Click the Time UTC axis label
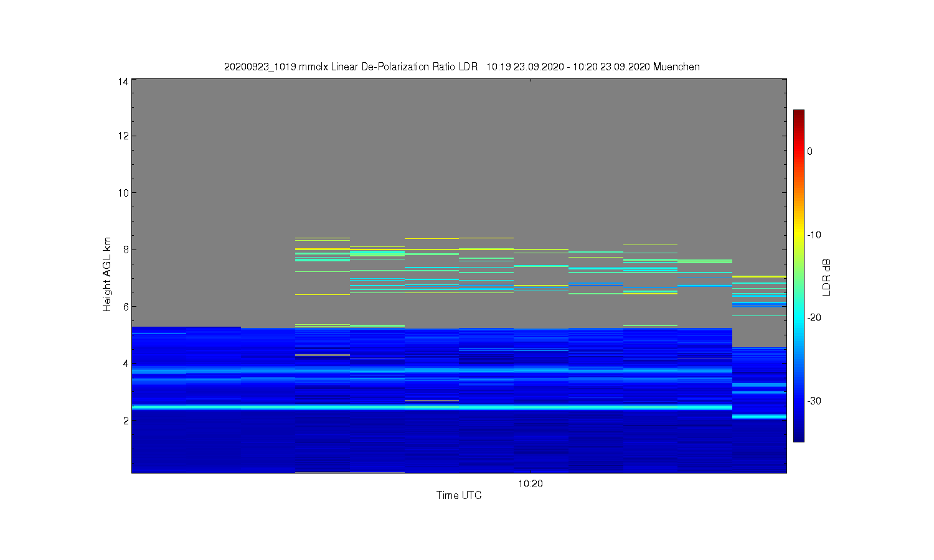This screenshot has height=560, width=934. (x=459, y=495)
